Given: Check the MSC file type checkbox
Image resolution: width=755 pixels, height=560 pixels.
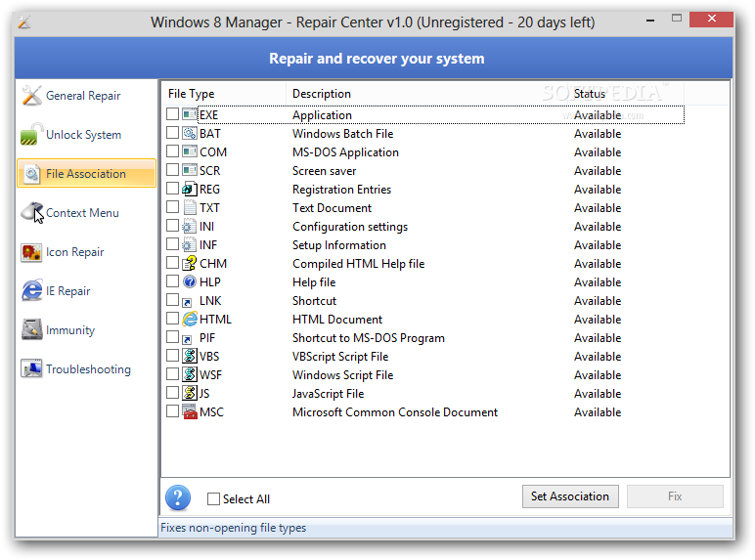Looking at the screenshot, I should coord(172,411).
